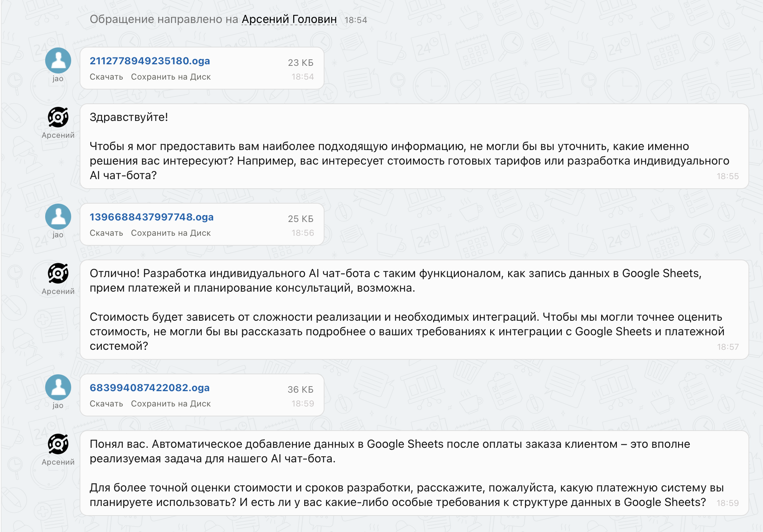Screen dimensions: 763x532
Task: Click Скачать for the 36 КБ file
Action: (106, 404)
